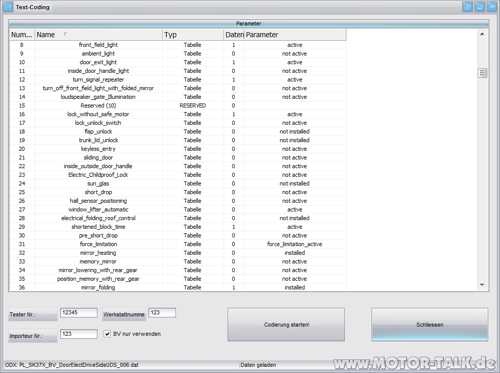Close the Text-Coding window
Viewport: 500px width, 373px height.
492,7
